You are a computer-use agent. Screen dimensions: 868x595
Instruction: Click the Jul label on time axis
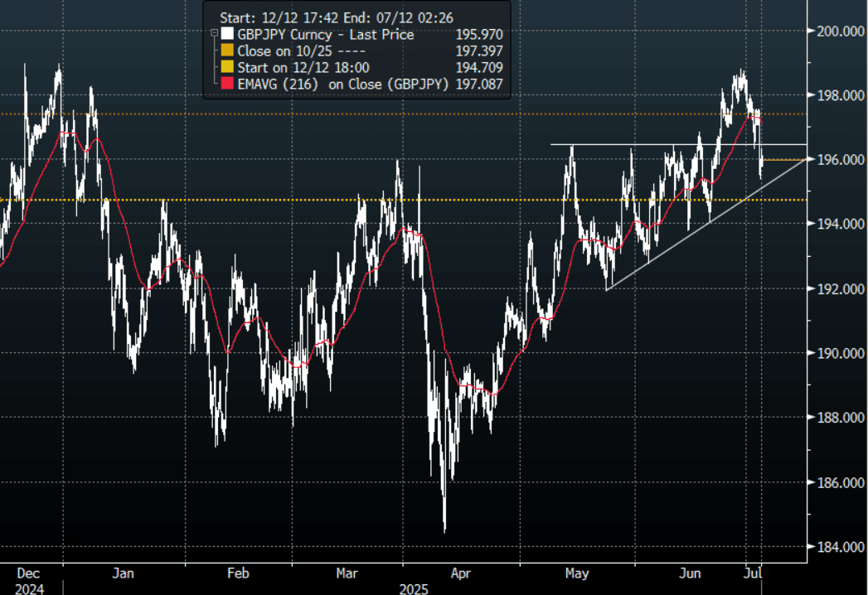point(754,573)
